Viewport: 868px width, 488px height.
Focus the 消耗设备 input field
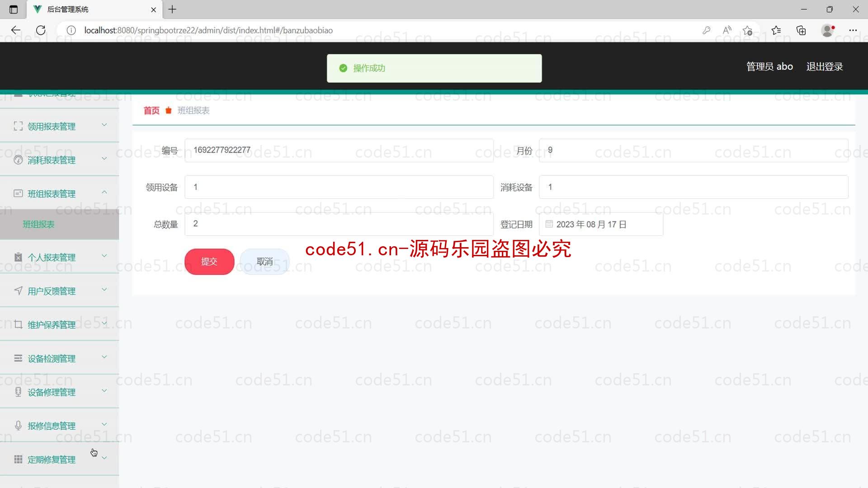tap(693, 187)
